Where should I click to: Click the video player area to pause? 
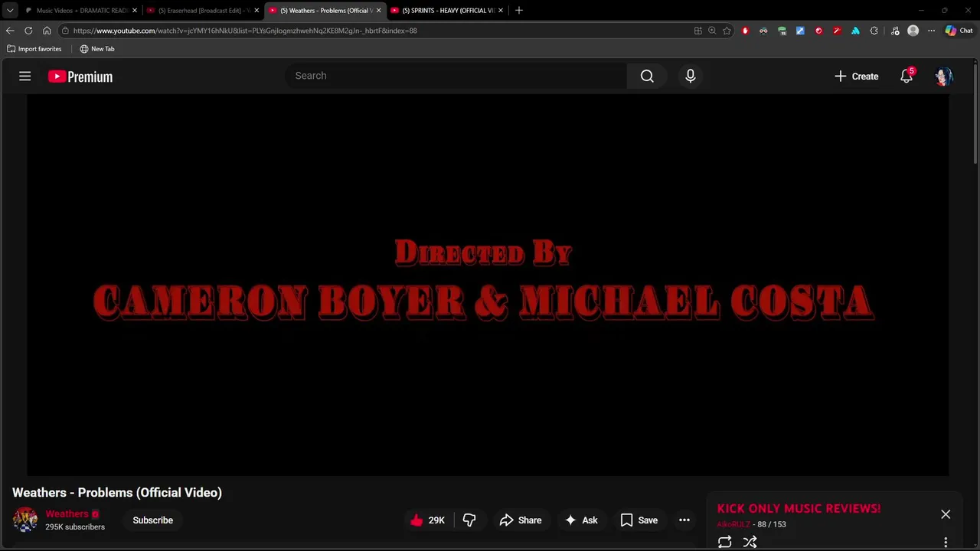coord(488,284)
